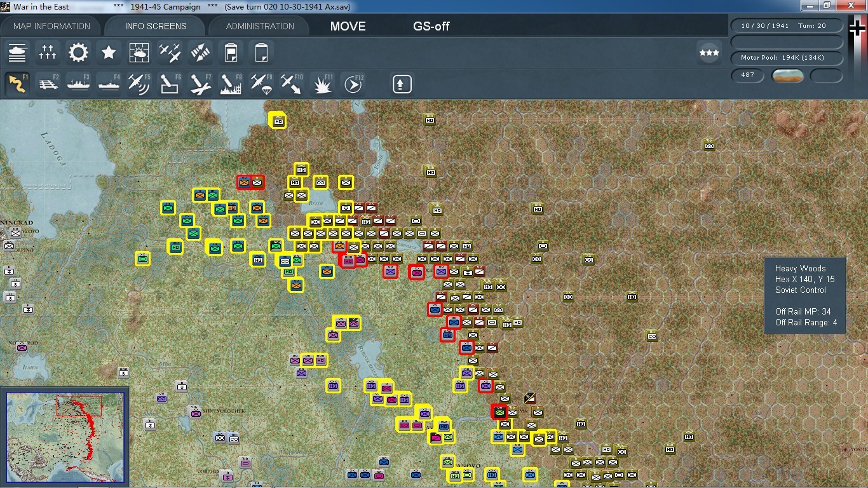Screen dimensions: 868x488
Task: Show the weather map icon screen
Action: 139,52
